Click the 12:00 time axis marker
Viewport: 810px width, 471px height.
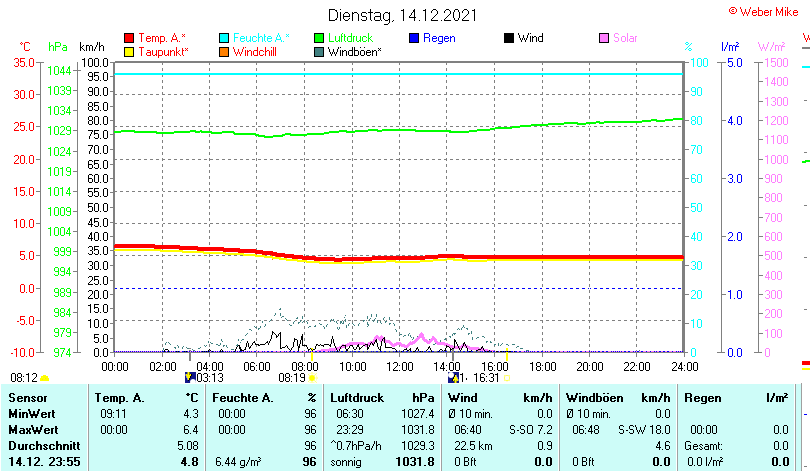coord(398,365)
